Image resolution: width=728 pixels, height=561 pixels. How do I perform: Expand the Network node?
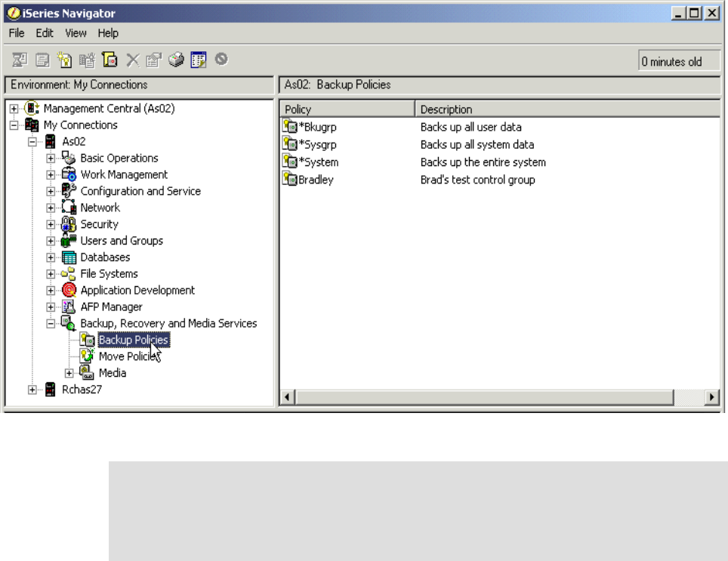click(x=51, y=208)
